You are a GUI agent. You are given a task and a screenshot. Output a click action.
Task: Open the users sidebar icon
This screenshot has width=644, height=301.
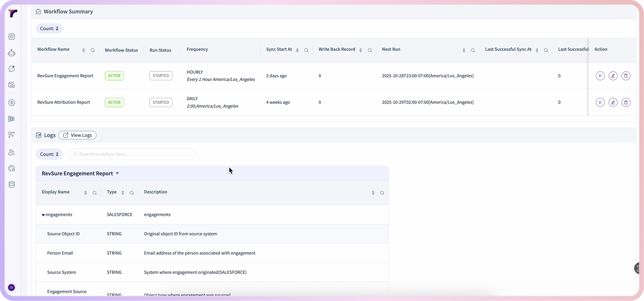coord(12,152)
